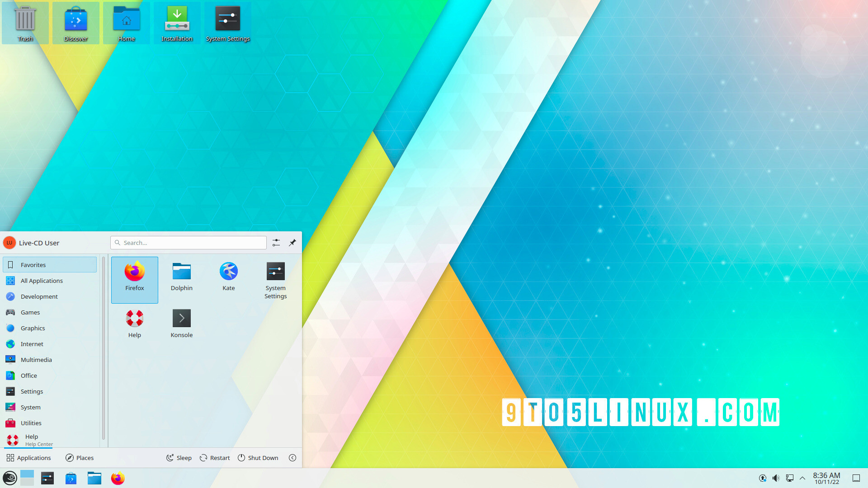The image size is (868, 488).
Task: Click the category list scrollbar
Action: click(x=104, y=348)
